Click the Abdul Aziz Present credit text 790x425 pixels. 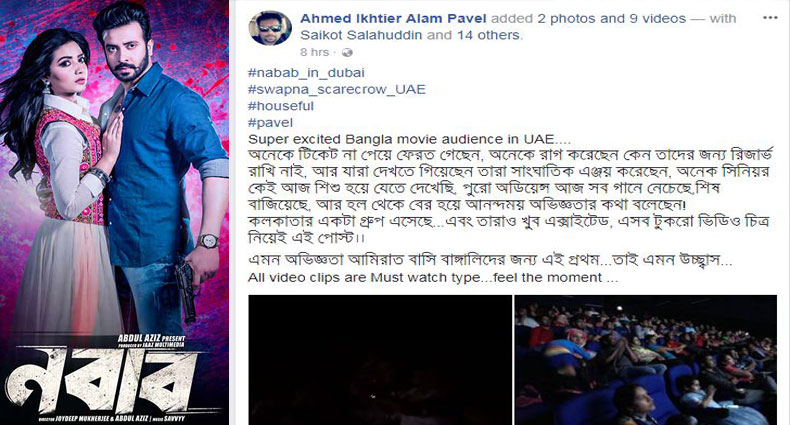pos(151,338)
